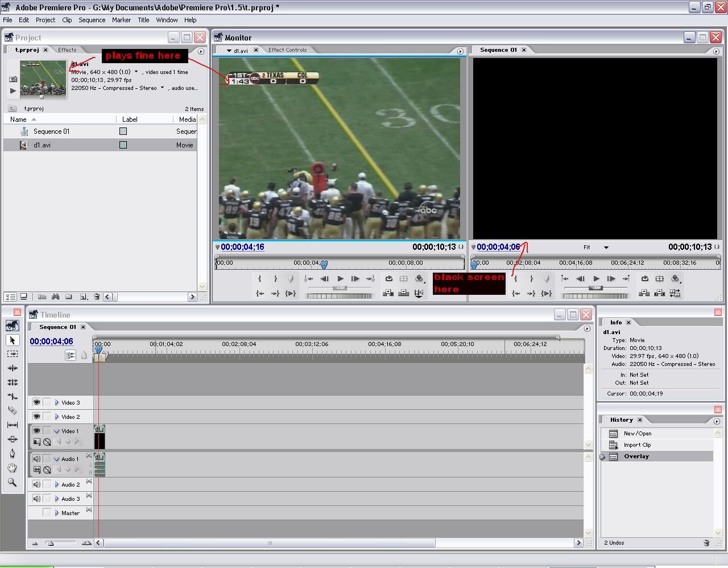Select the Rolling Edit tool
The width and height of the screenshot is (728, 568).
pos(12,382)
